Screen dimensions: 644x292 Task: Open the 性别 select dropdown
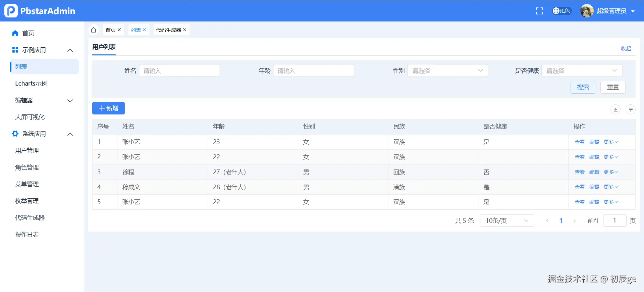pyautogui.click(x=448, y=70)
